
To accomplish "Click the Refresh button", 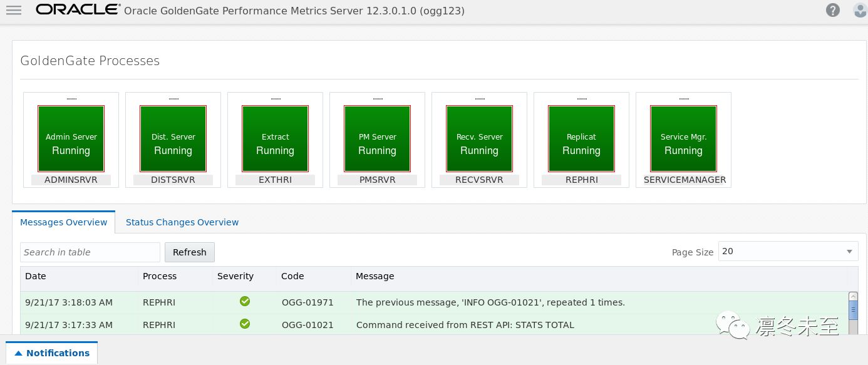I will pos(190,252).
